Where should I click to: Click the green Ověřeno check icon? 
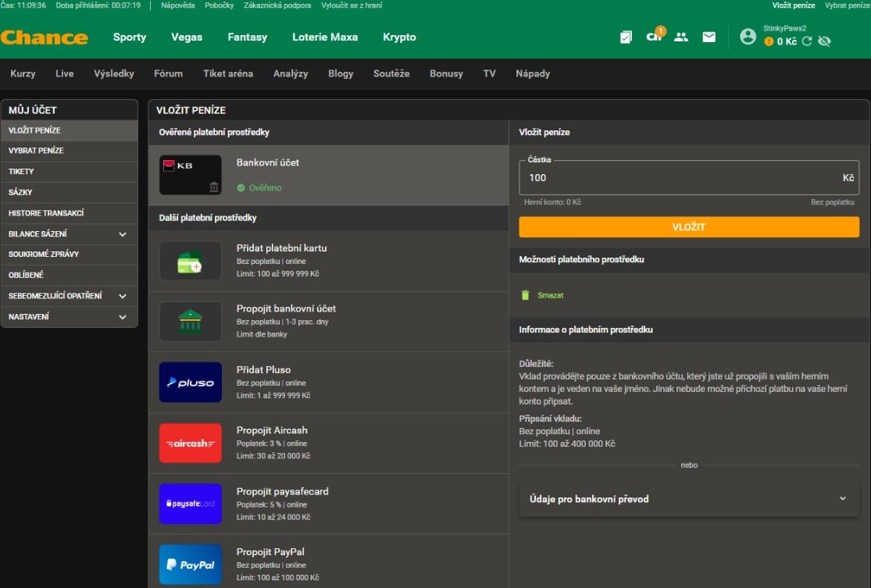coord(241,187)
